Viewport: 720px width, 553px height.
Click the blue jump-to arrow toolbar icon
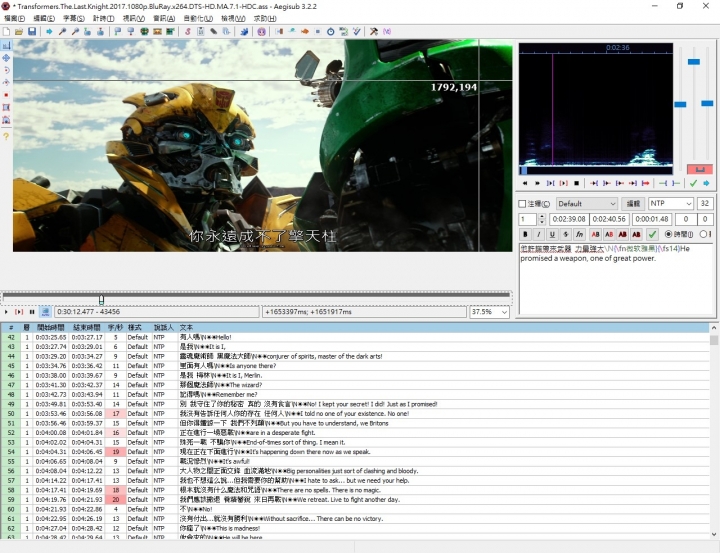click(49, 32)
